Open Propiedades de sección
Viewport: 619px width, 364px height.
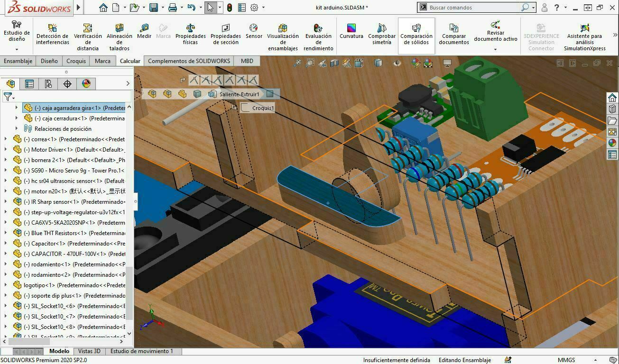[225, 35]
